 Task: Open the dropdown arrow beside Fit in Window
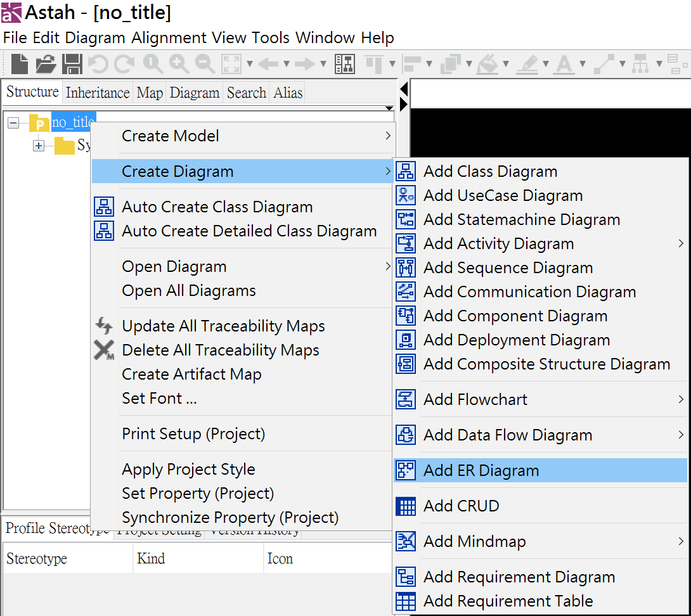[249, 64]
